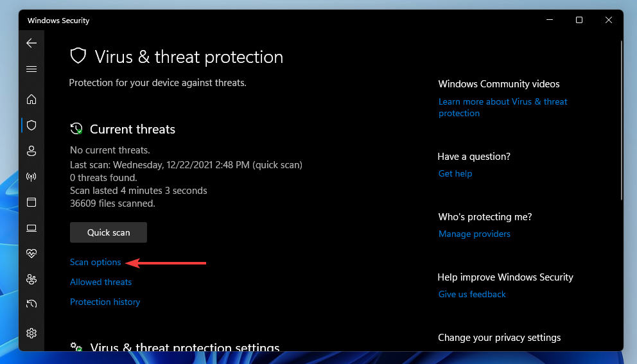Screen dimensions: 637x364
Task: Open the Scan options link
Action: point(95,262)
